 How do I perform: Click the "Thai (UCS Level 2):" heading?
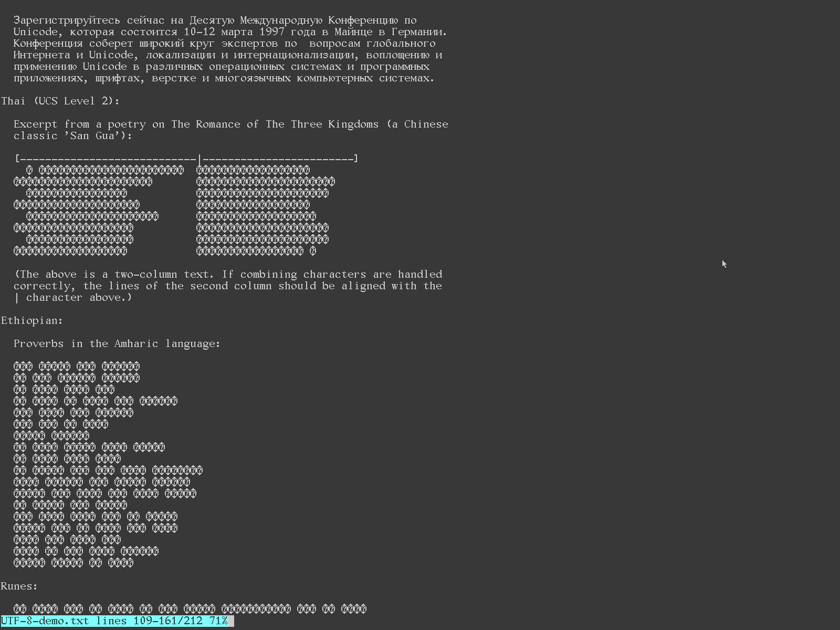(x=60, y=101)
